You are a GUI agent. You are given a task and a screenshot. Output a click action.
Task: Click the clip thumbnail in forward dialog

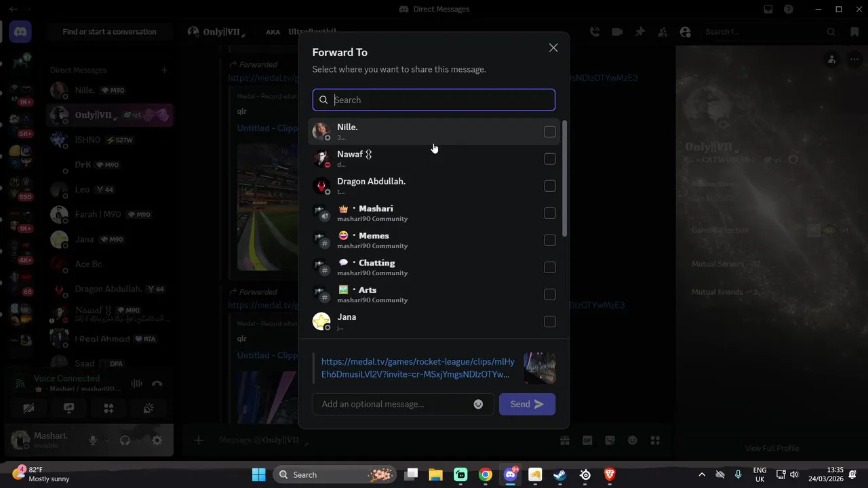click(x=540, y=368)
